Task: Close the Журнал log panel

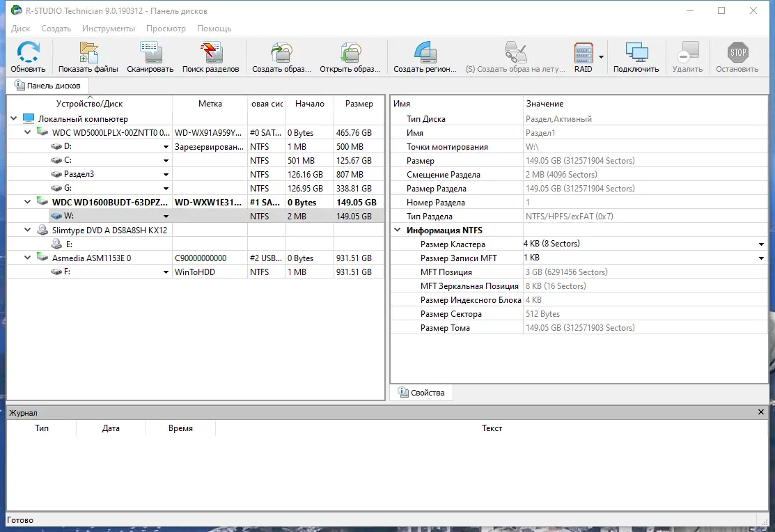Action: click(x=760, y=412)
